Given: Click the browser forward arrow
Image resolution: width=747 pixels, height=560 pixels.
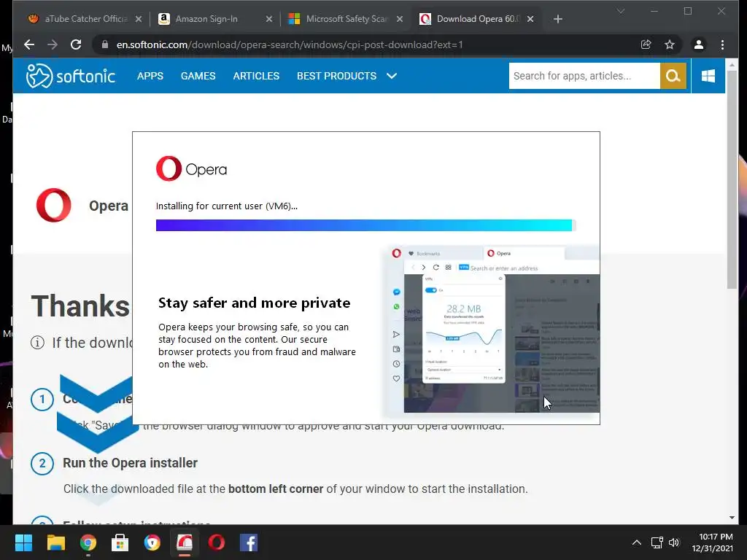Looking at the screenshot, I should point(53,44).
